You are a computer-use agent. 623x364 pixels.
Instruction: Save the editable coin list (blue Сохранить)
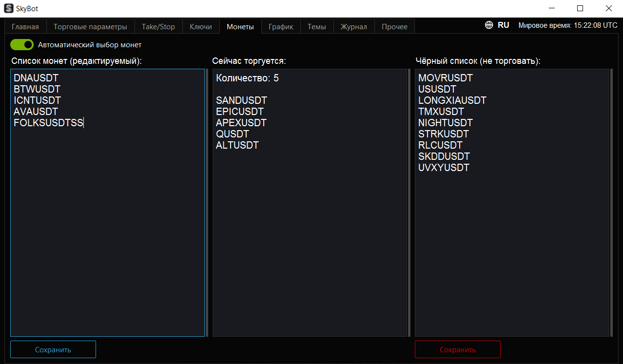pyautogui.click(x=53, y=349)
